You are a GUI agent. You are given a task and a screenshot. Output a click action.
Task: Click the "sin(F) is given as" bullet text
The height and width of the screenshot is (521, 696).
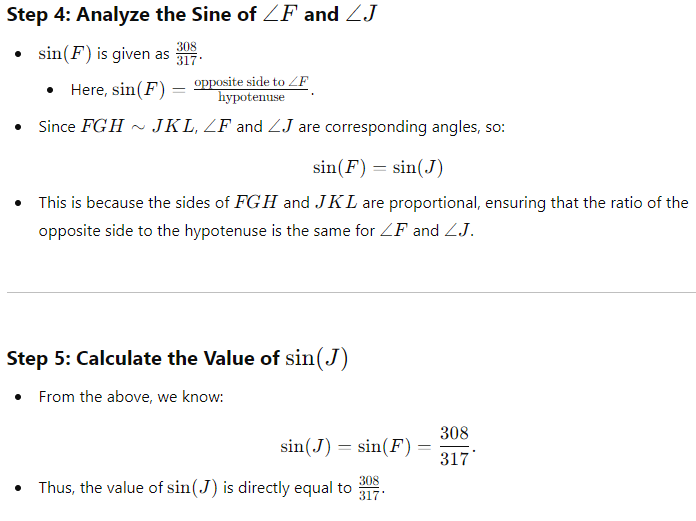click(104, 53)
